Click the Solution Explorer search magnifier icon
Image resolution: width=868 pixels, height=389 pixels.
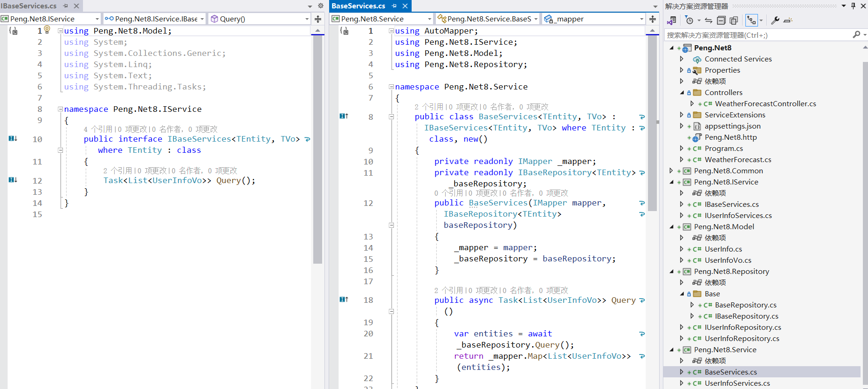pos(856,34)
